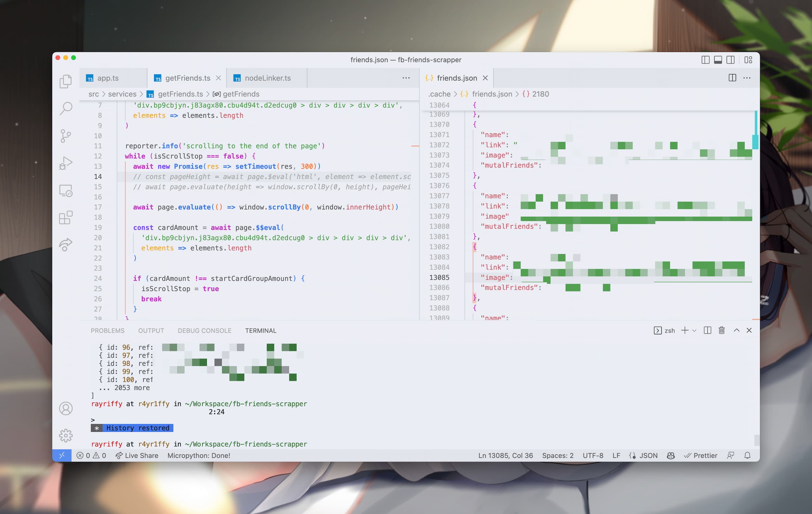Open the Source Control view
This screenshot has width=812, height=514.
pyautogui.click(x=66, y=136)
